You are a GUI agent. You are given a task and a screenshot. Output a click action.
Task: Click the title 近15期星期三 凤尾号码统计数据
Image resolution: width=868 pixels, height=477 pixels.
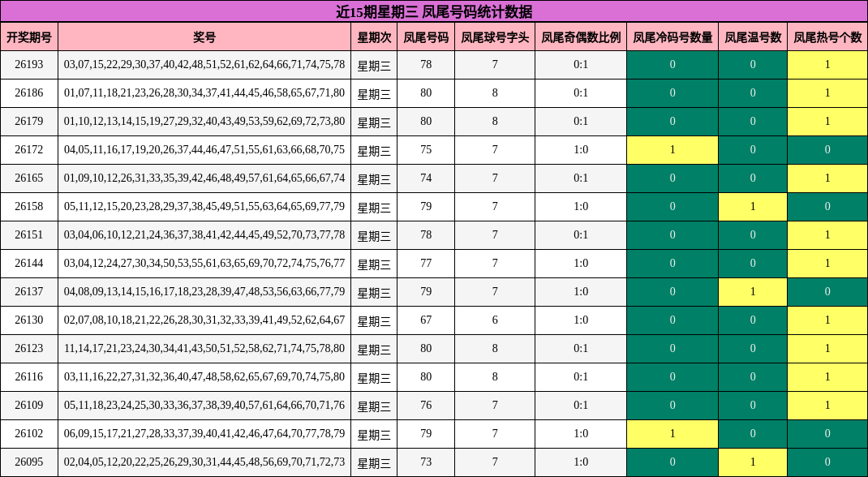tap(434, 11)
